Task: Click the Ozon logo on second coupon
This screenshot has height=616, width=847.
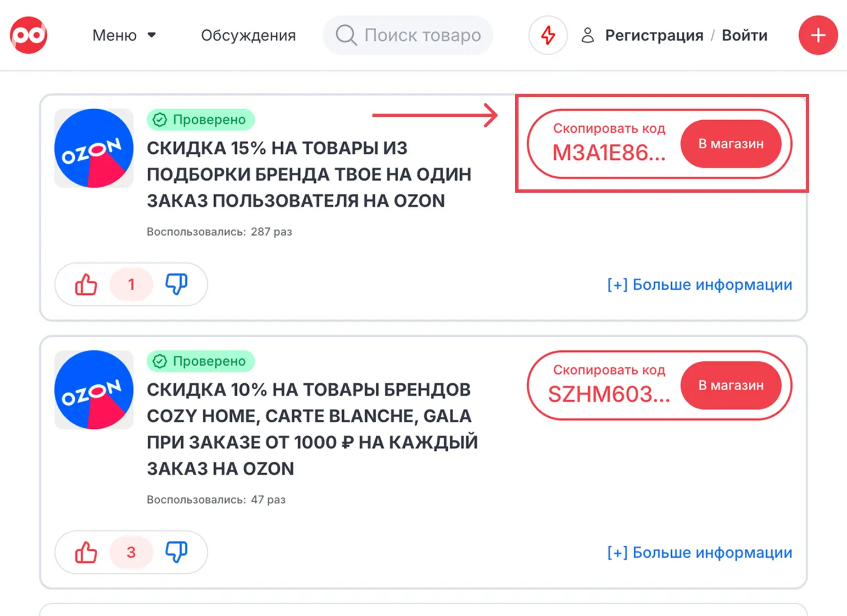Action: pyautogui.click(x=94, y=390)
